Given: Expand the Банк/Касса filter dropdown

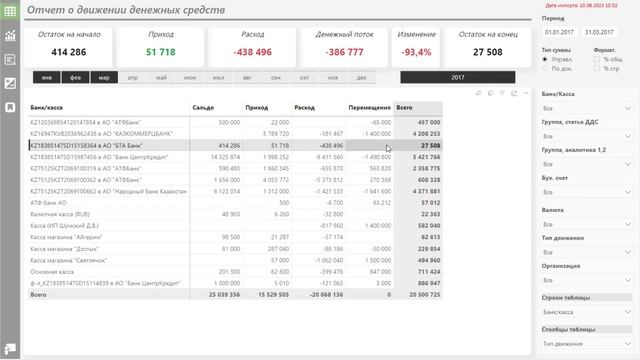Looking at the screenshot, I should [587, 108].
